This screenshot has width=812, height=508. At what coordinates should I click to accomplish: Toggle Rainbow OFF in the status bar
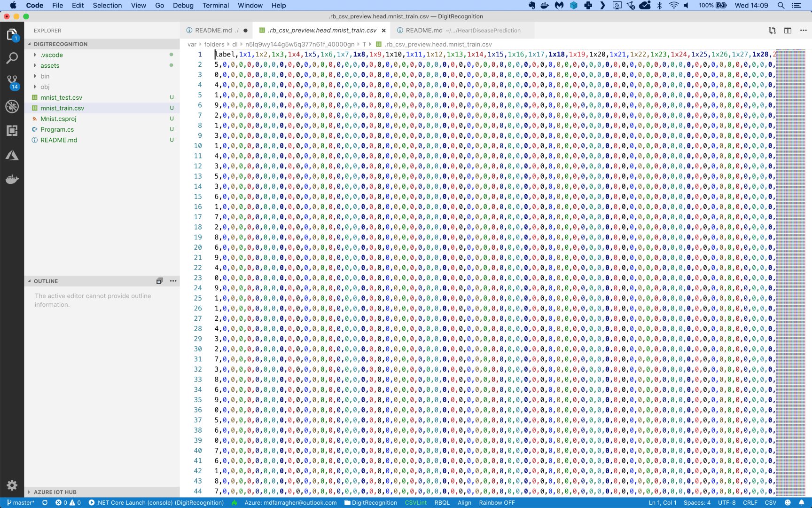click(x=496, y=502)
